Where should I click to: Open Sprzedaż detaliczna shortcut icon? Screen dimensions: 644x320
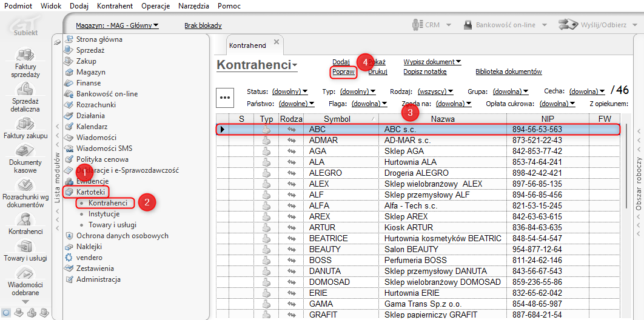pos(25,89)
